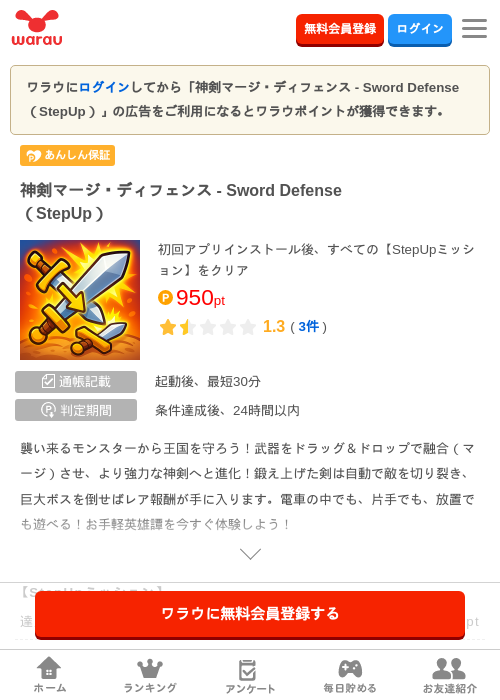Click the Sword Defense app thumbnail
The height and width of the screenshot is (700, 500).
pyautogui.click(x=80, y=300)
